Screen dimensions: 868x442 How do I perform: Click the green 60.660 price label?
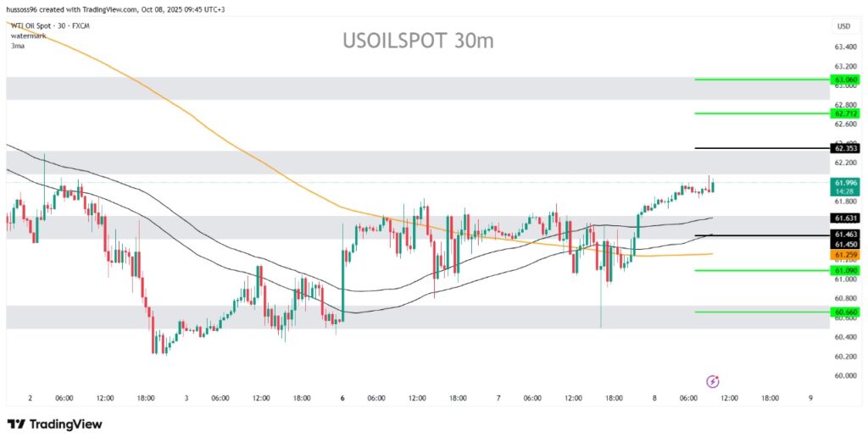point(846,312)
